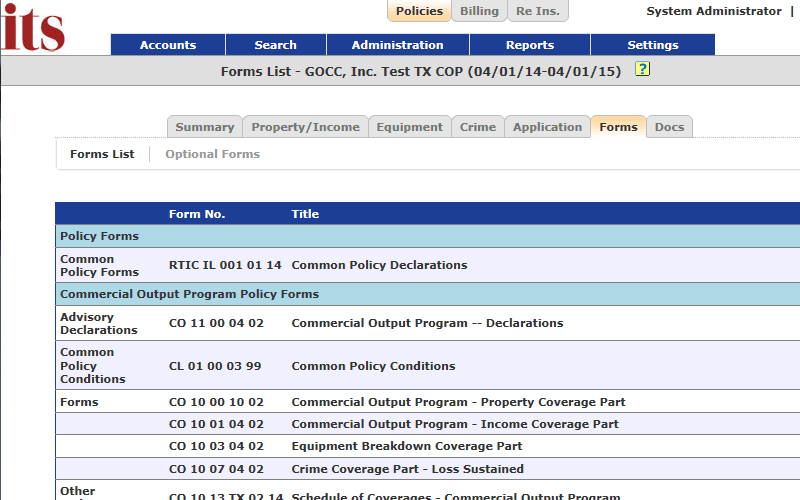Open the Accounts menu

coord(168,45)
